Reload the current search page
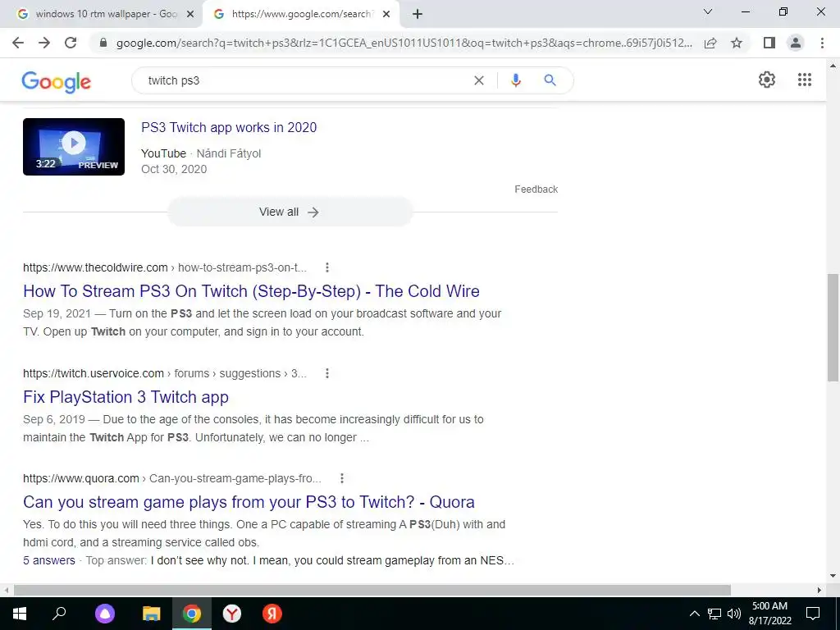 coord(71,43)
